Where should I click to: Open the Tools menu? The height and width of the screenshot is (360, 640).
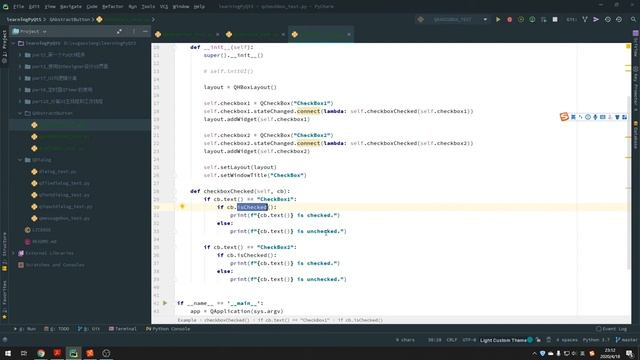click(x=148, y=7)
